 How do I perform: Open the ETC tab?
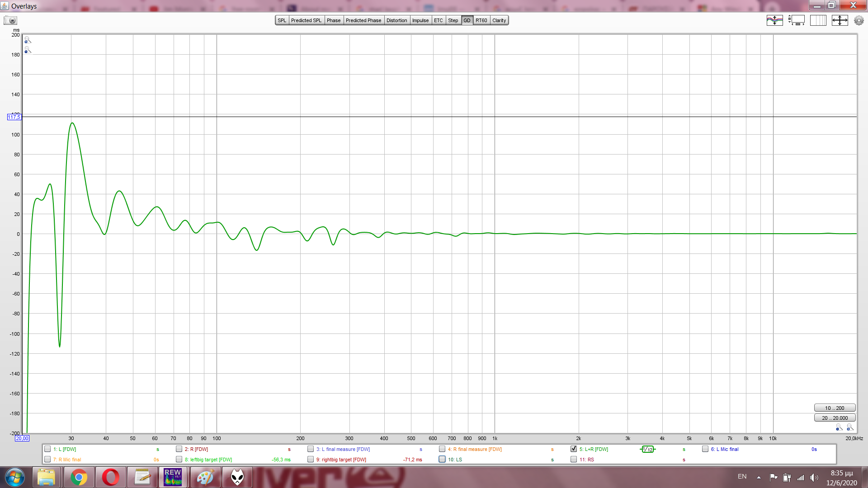[439, 20]
